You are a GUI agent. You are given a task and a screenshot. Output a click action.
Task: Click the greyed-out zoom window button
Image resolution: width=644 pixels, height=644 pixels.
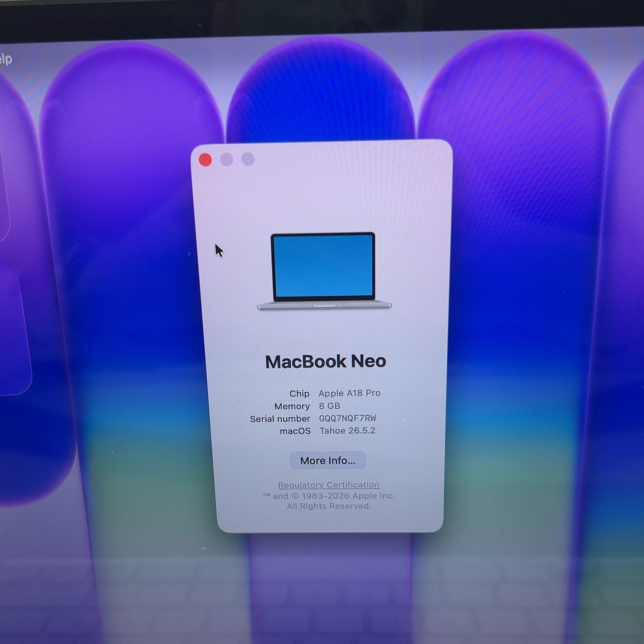click(x=248, y=159)
